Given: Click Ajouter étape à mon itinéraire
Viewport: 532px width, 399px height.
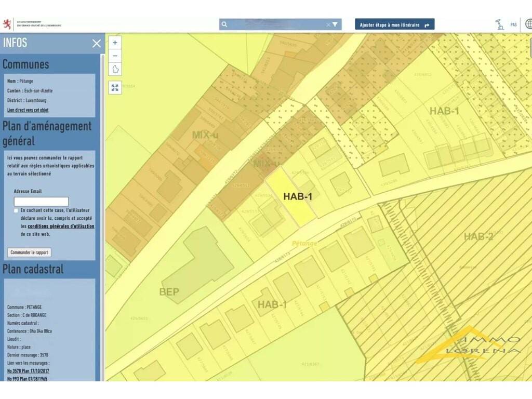Looking at the screenshot, I should pyautogui.click(x=394, y=24).
